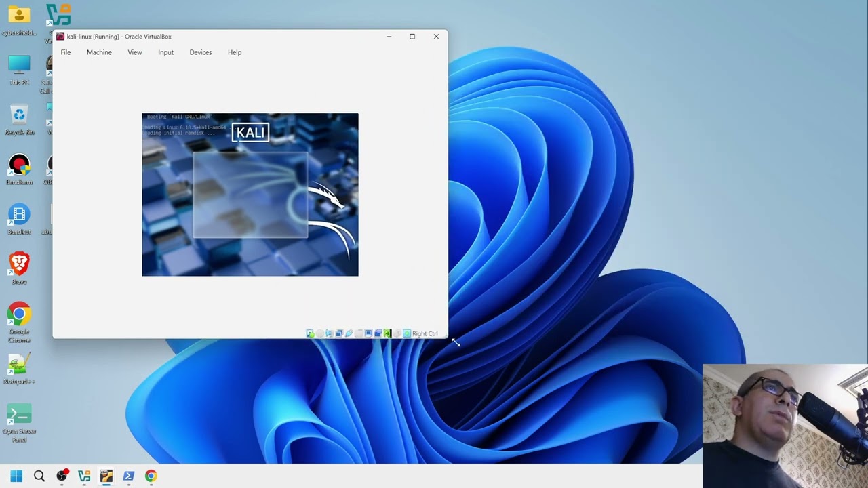Select the cybershield folder on the desktop
The width and height of the screenshot is (868, 488).
19,20
